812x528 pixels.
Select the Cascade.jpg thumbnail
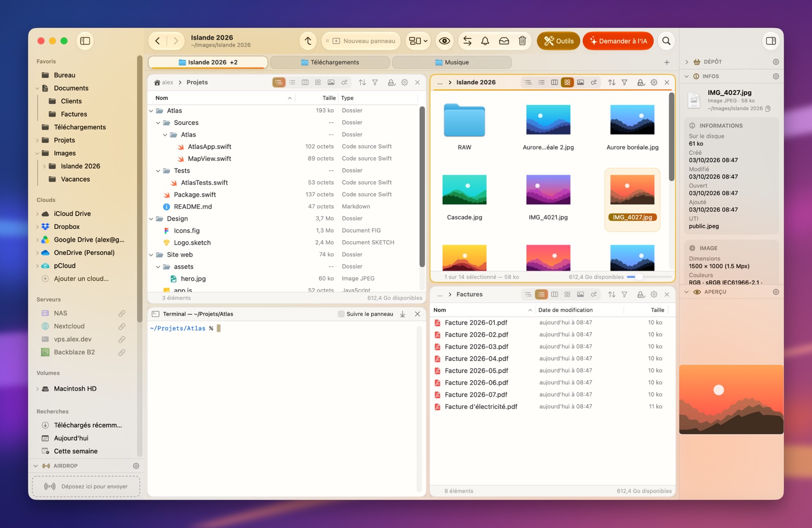click(x=464, y=190)
